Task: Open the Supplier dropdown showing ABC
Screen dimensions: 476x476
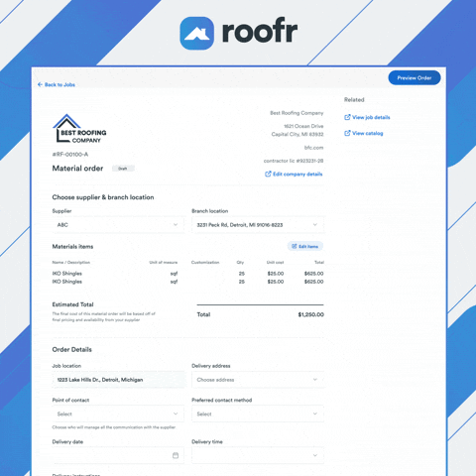Action: pyautogui.click(x=118, y=225)
